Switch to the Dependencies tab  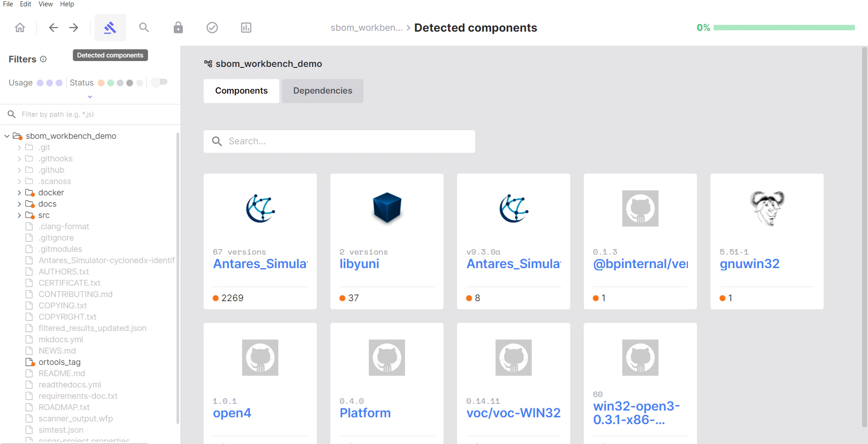click(322, 91)
